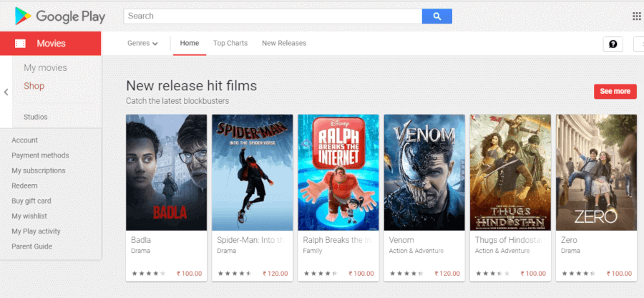Click the Badla title text

point(141,240)
